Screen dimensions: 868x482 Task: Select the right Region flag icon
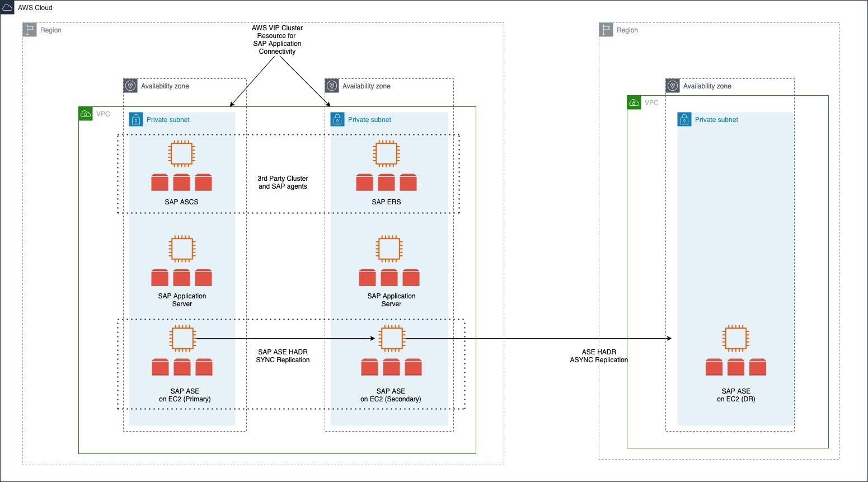click(x=606, y=30)
